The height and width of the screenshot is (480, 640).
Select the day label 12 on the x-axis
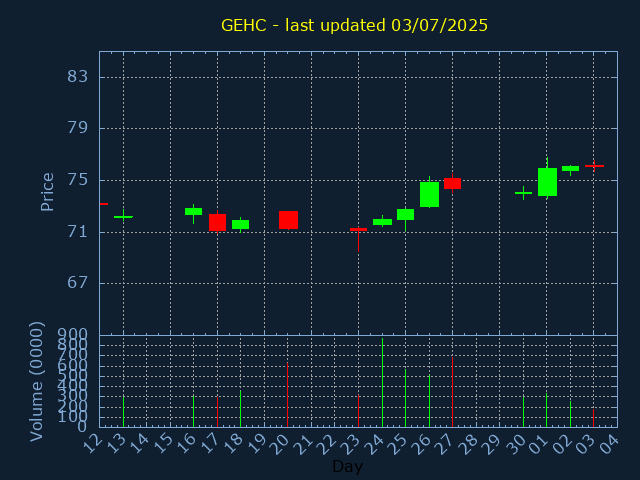[93, 444]
